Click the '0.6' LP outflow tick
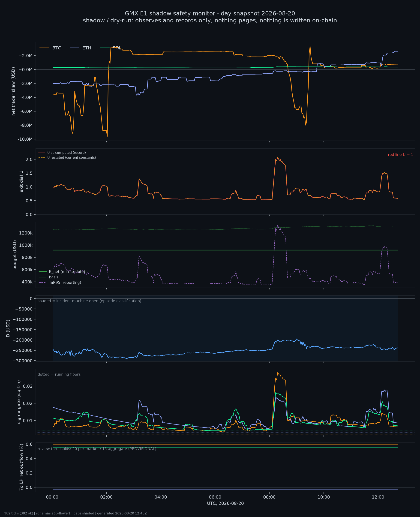 (x=29, y=445)
